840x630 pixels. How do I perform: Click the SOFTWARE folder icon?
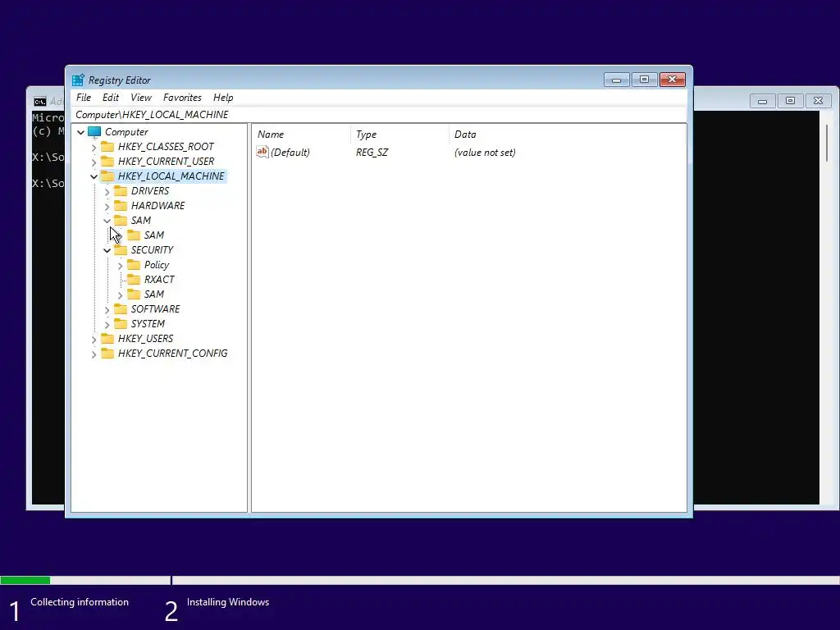[x=121, y=309]
